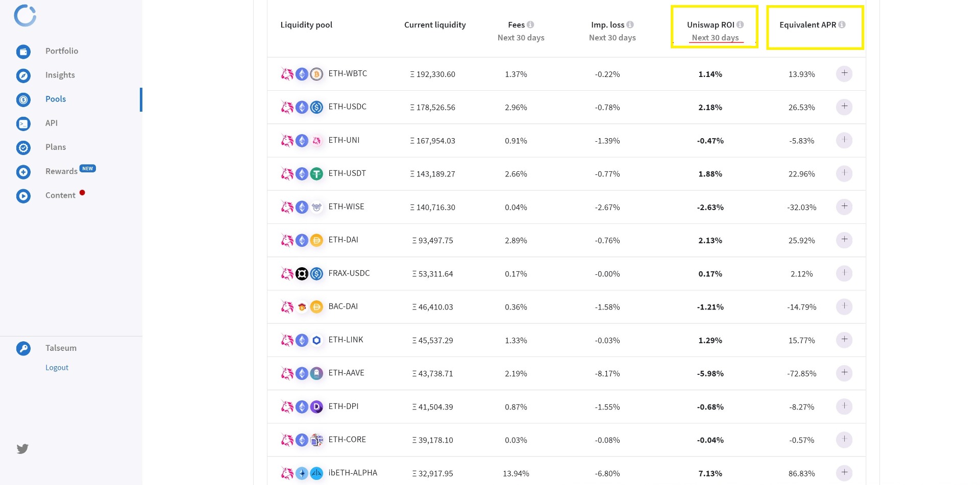This screenshot has height=485, width=980.
Task: Click the 86.83% APR value
Action: point(801,474)
